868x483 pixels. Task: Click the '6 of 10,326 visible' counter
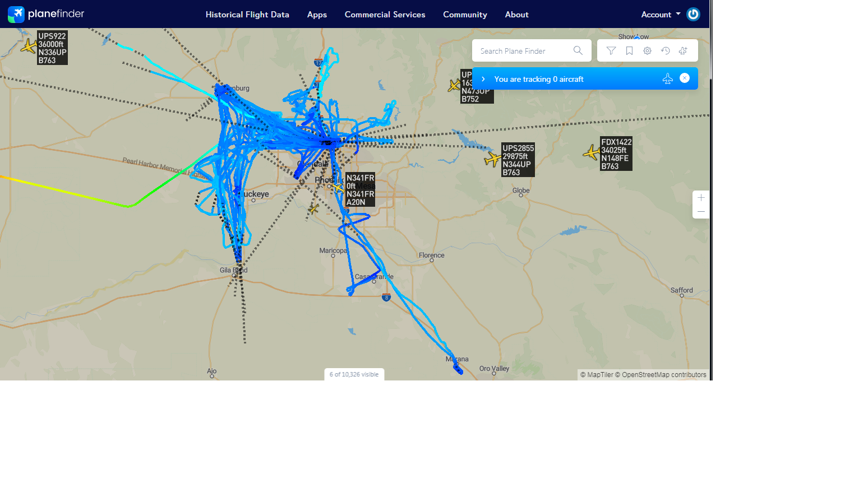pyautogui.click(x=354, y=374)
